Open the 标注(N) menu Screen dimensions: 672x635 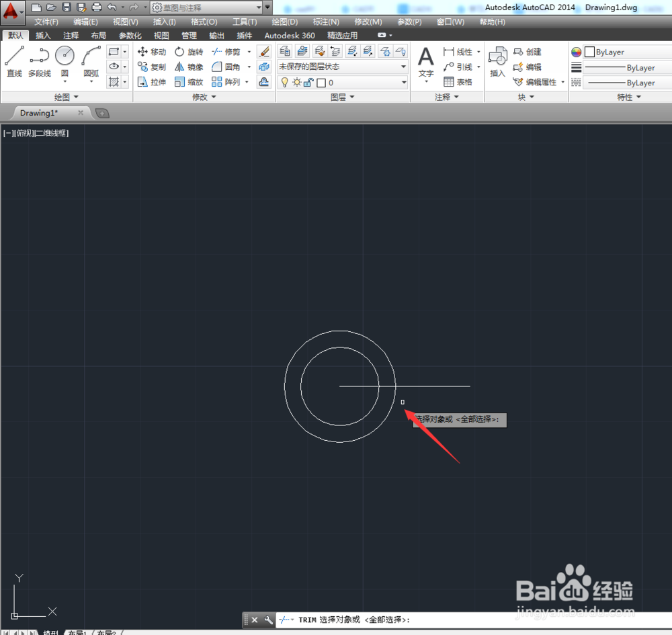(326, 22)
